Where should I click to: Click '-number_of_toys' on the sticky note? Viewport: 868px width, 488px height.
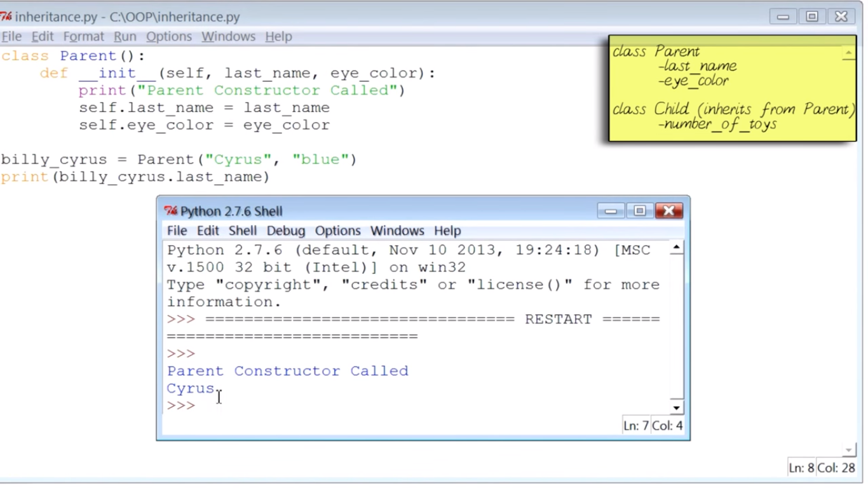tap(717, 124)
